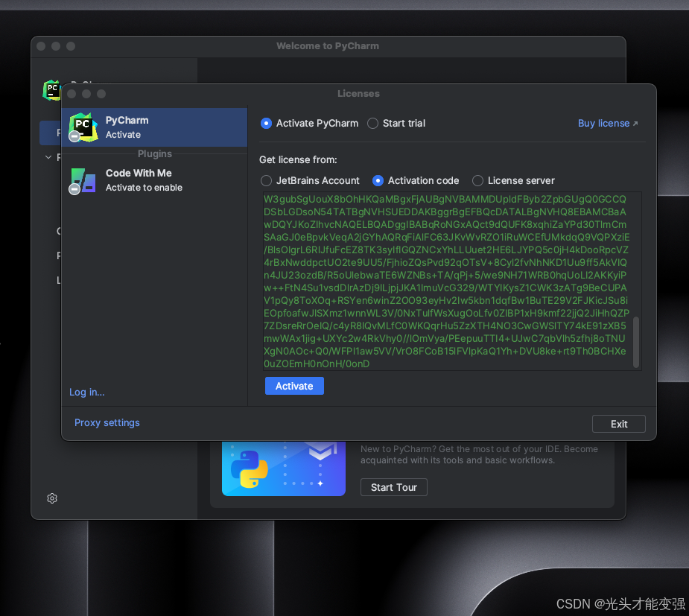Click the "Licenses" dialog title
The width and height of the screenshot is (689, 616).
tap(358, 94)
